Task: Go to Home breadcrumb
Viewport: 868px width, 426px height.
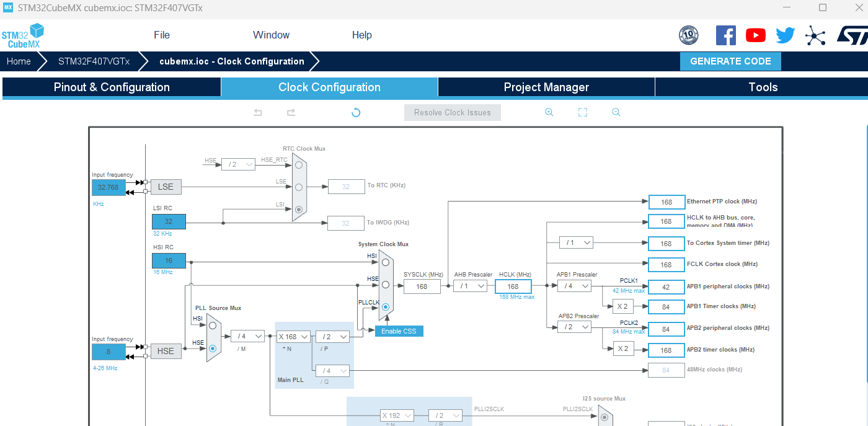Action: (19, 61)
